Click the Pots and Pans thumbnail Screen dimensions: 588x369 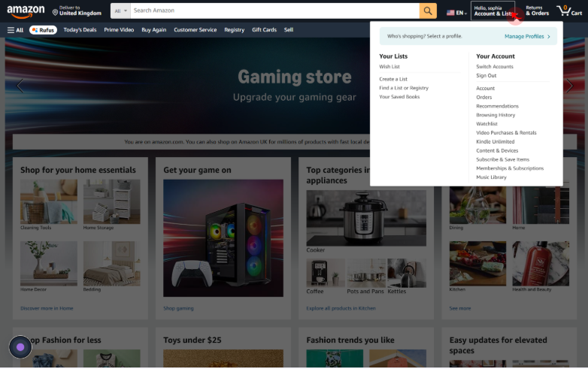coord(366,273)
